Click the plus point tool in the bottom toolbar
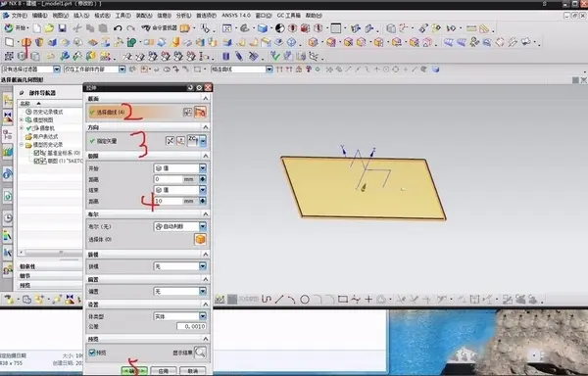This screenshot has height=376, width=588. [368, 300]
